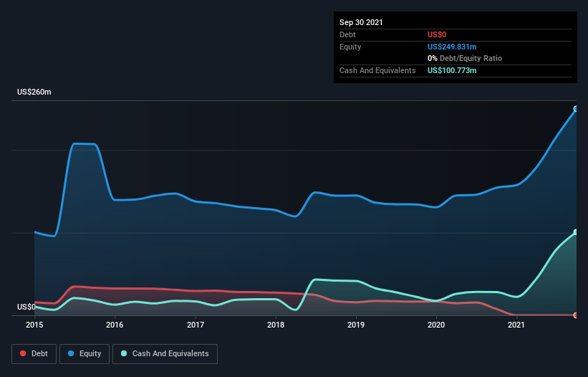
Task: Click the 2019 x-axis label
Action: [x=356, y=325]
